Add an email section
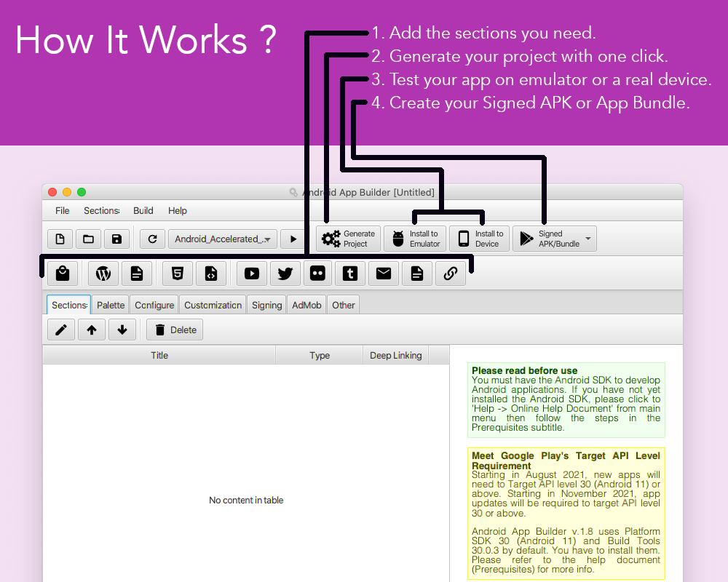 click(x=384, y=274)
